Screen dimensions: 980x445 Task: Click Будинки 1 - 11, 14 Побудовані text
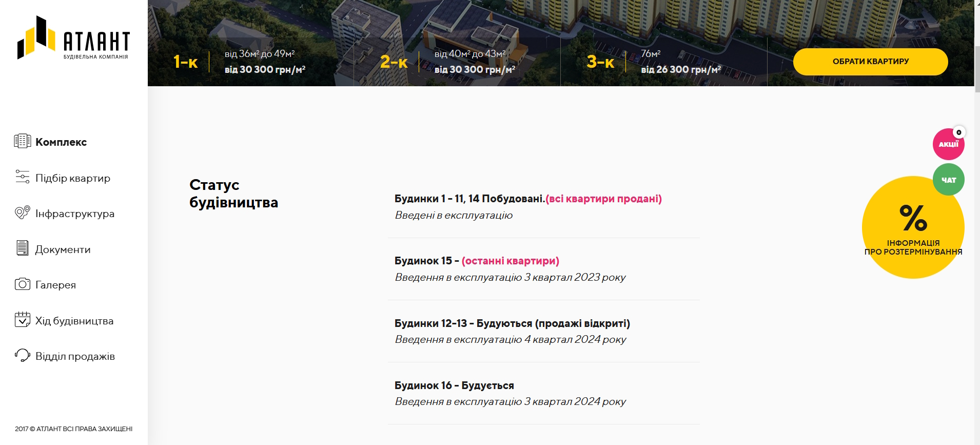(x=469, y=199)
